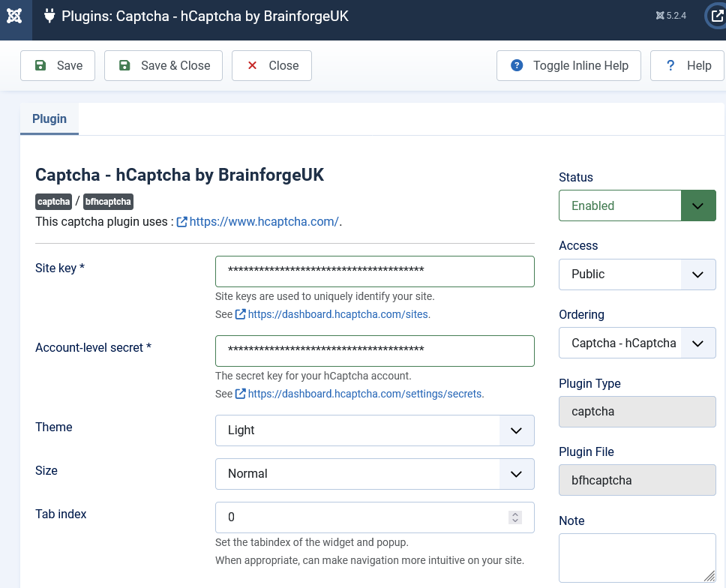Expand the Size dropdown

pos(374,474)
